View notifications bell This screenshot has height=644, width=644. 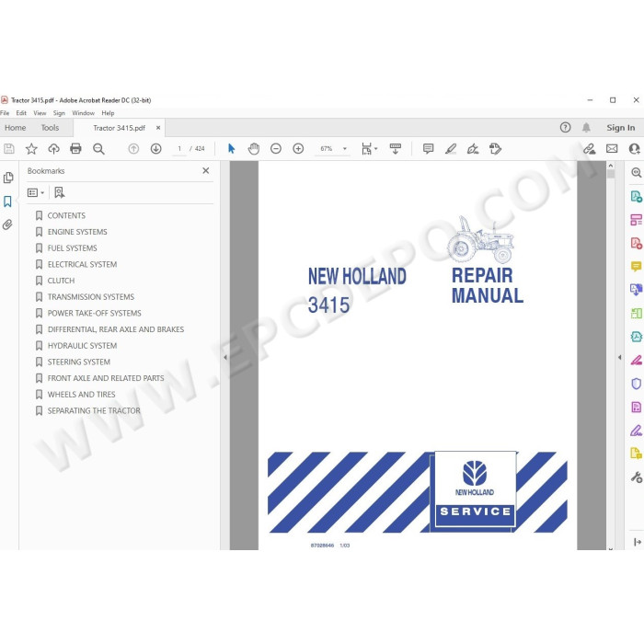click(586, 127)
